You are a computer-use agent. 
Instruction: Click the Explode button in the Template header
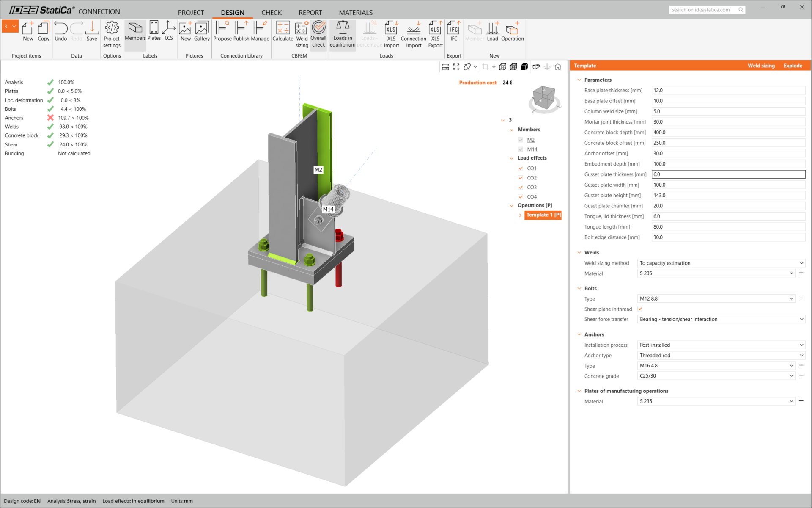pyautogui.click(x=793, y=66)
